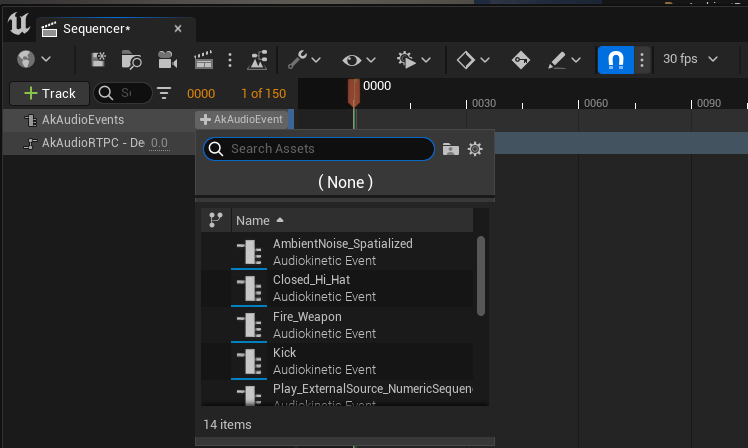Expand the playback options chevron

[x=426, y=60]
